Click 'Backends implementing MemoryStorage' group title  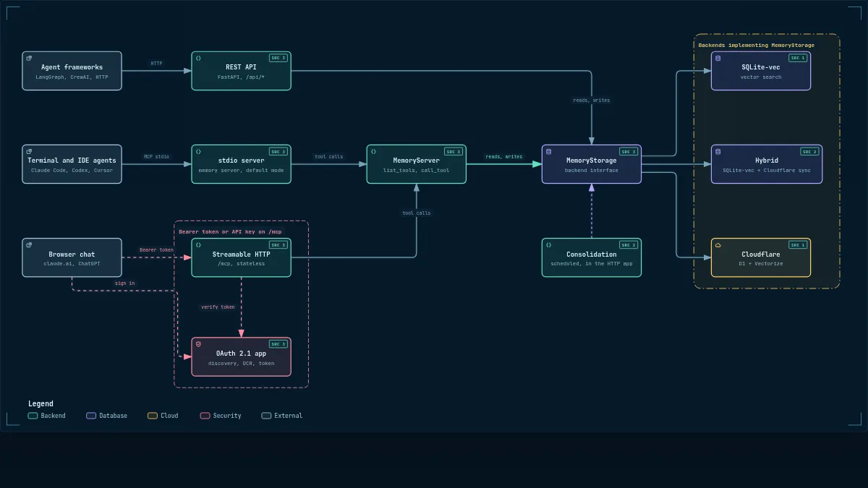tap(756, 45)
